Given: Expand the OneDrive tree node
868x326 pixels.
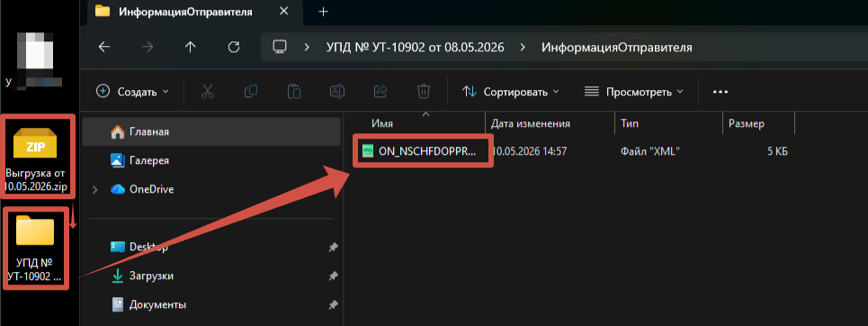Looking at the screenshot, I should (x=94, y=190).
